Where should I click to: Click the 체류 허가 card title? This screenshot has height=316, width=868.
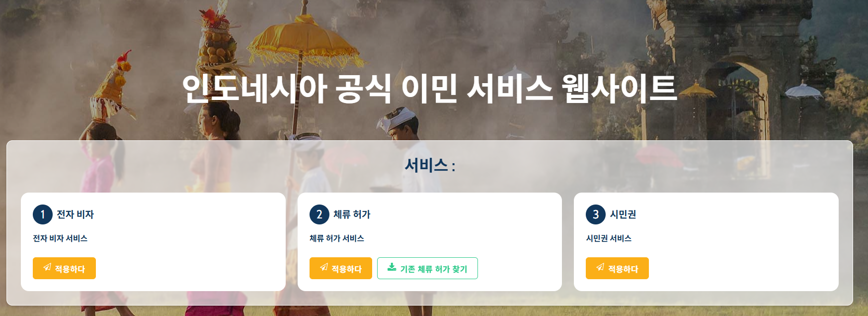click(x=352, y=214)
